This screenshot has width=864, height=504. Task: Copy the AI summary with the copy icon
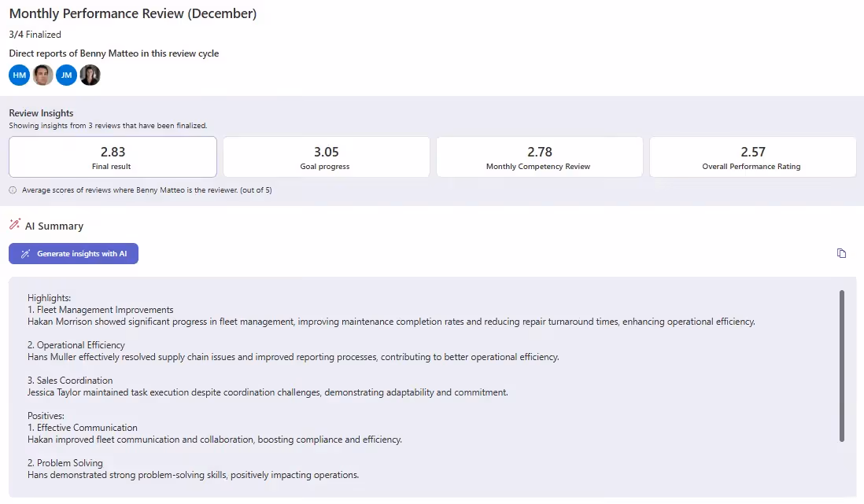coord(841,253)
